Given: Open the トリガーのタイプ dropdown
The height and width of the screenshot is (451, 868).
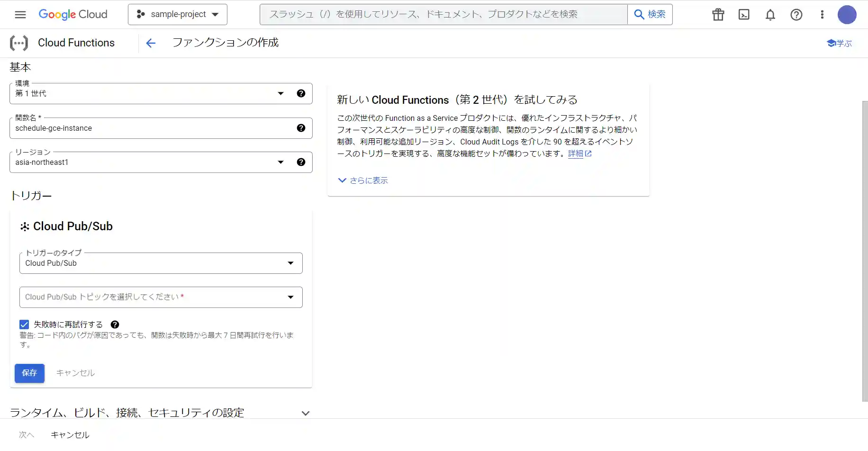Looking at the screenshot, I should 161,263.
